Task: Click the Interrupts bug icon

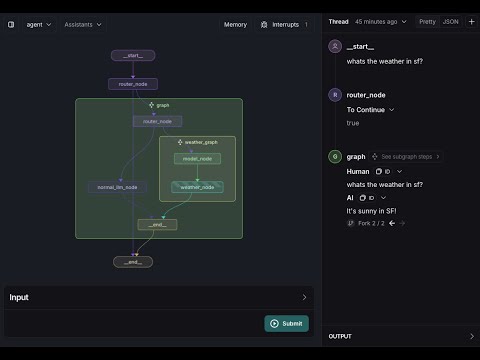Action: (x=264, y=25)
